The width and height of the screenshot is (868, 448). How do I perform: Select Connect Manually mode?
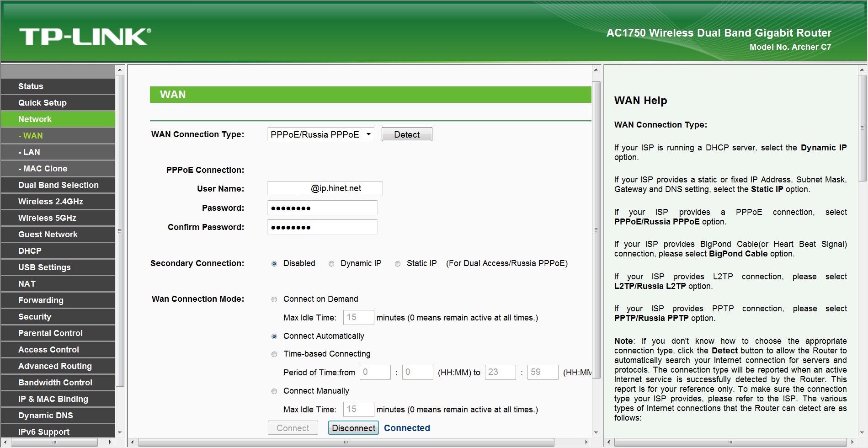point(274,391)
